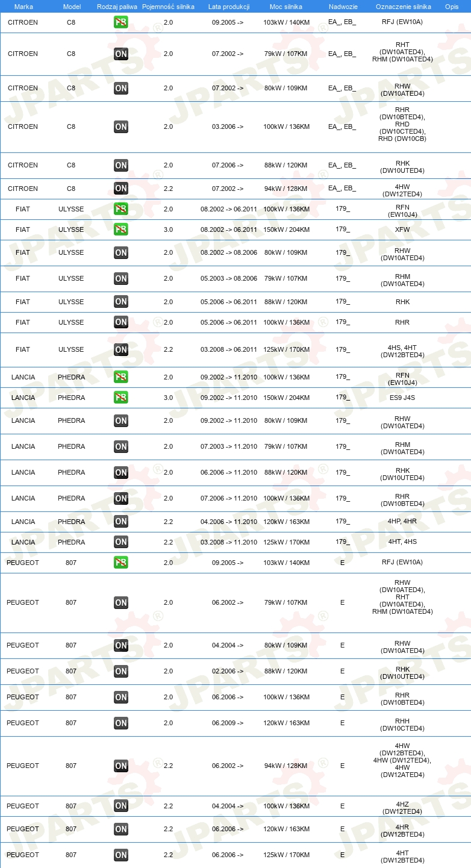
Task: Click the ON diesel icon in the Lancia Phedra 79kW / 107KM row
Action: point(121,446)
